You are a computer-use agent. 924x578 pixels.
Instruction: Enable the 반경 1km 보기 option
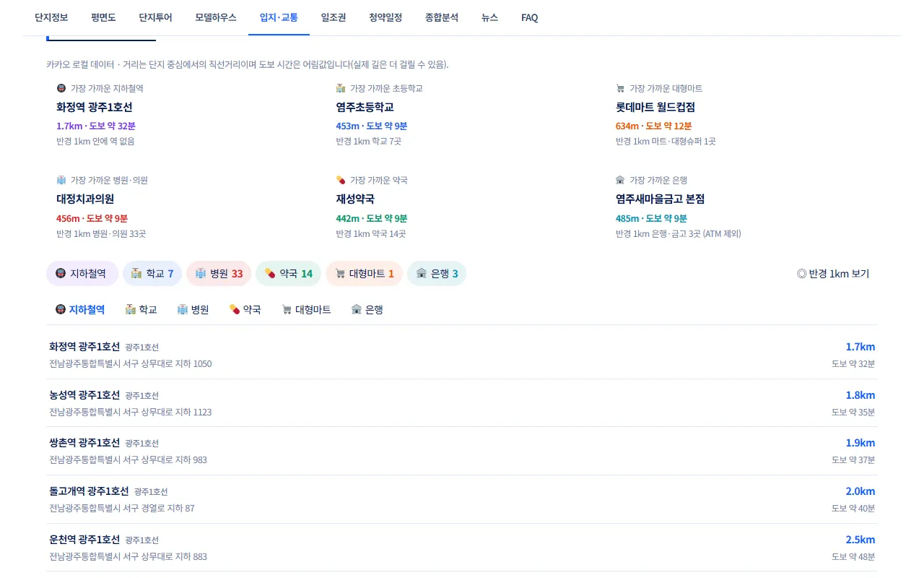[833, 274]
